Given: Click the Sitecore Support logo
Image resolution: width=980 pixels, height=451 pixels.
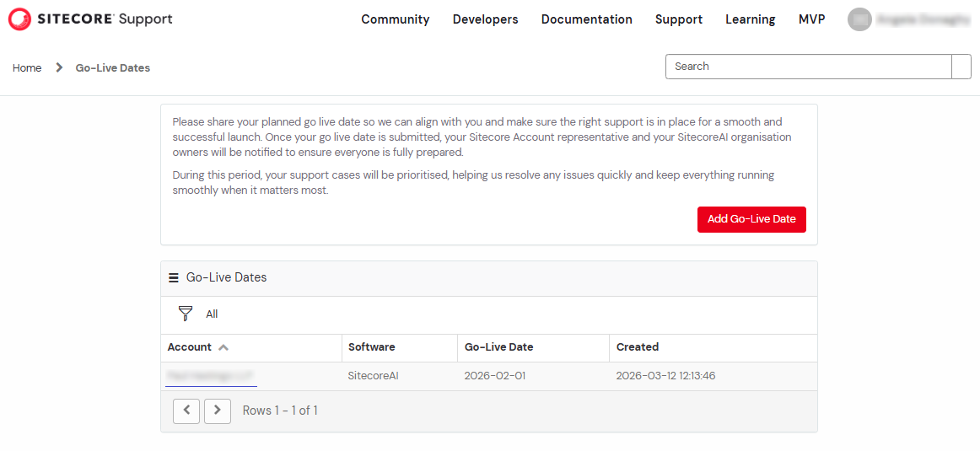Looking at the screenshot, I should (x=90, y=19).
